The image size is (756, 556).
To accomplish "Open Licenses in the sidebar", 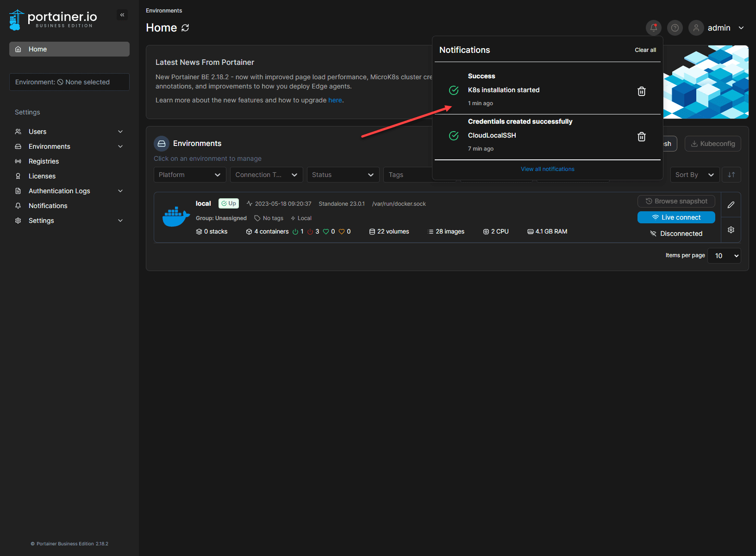I will click(42, 176).
